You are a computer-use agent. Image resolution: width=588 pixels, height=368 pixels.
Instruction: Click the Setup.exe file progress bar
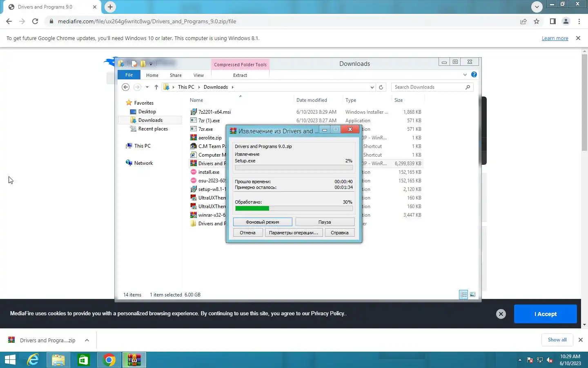[294, 167]
